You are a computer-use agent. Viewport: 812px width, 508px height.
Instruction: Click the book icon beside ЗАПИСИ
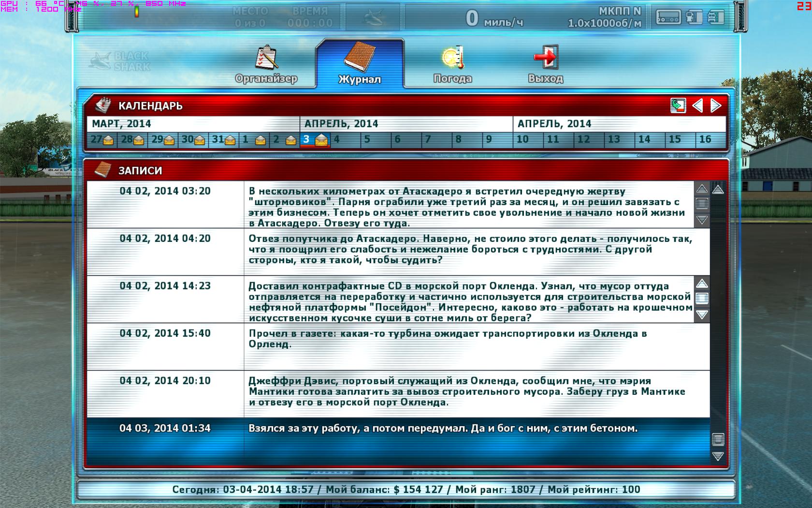click(102, 170)
